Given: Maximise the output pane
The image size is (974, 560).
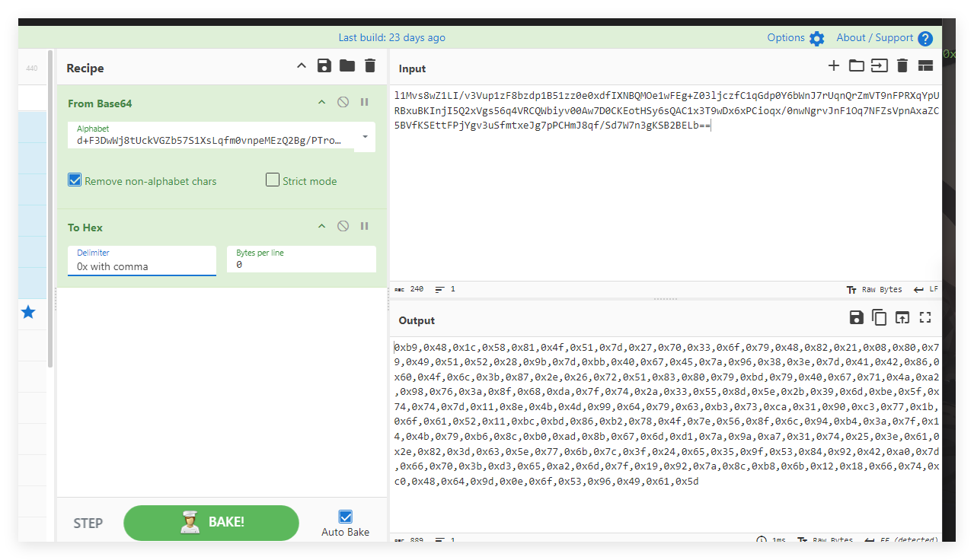Looking at the screenshot, I should coord(925,317).
